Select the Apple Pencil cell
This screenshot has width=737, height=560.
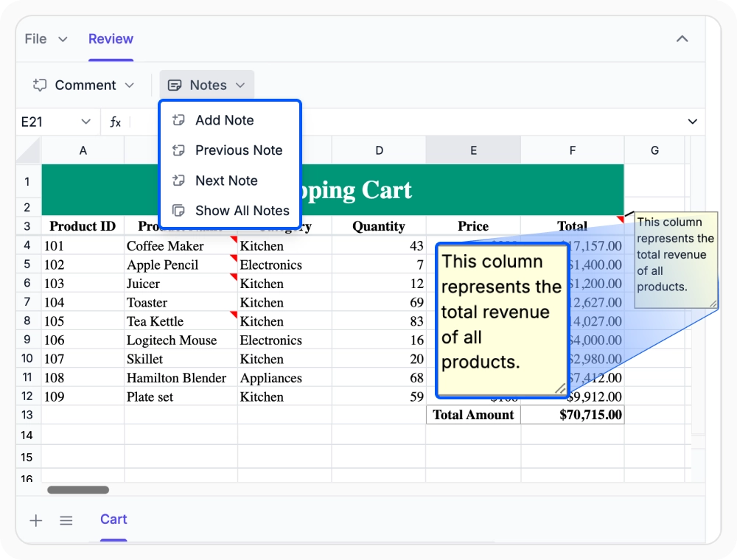point(181,265)
